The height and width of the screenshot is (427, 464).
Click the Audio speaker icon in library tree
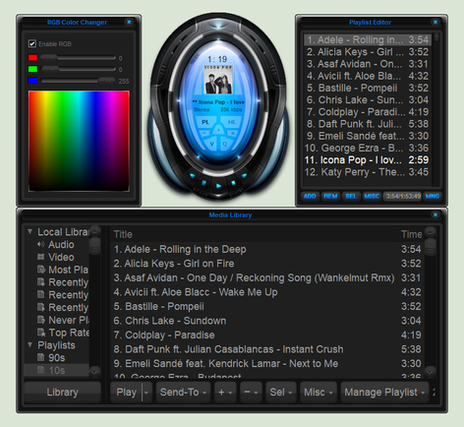pyautogui.click(x=41, y=244)
